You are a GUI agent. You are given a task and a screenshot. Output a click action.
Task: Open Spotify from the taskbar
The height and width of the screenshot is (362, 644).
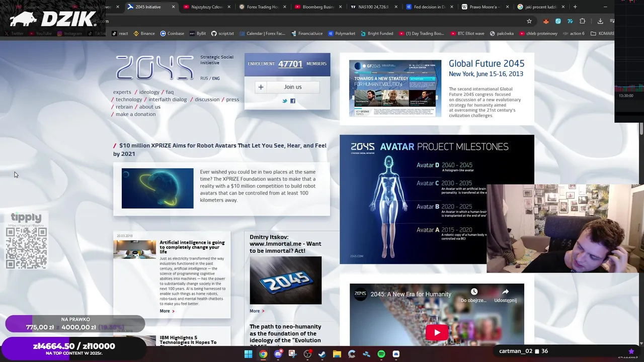(x=381, y=354)
